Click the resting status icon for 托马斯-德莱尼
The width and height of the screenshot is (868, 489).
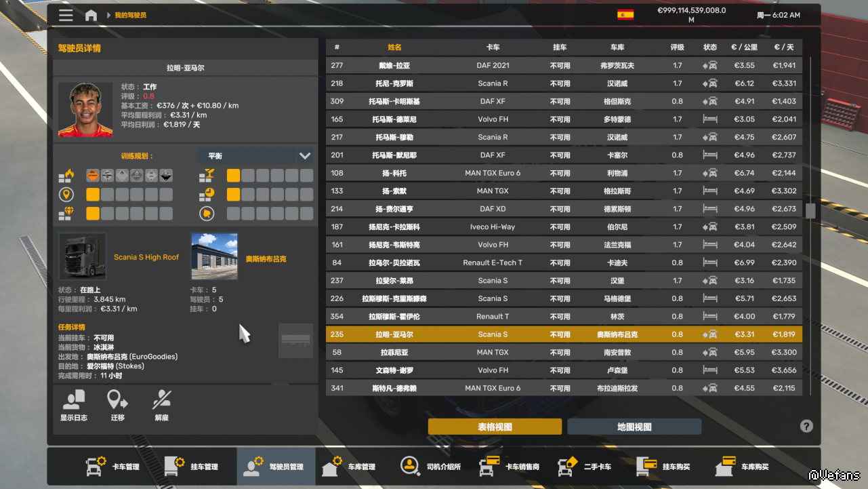[710, 119]
